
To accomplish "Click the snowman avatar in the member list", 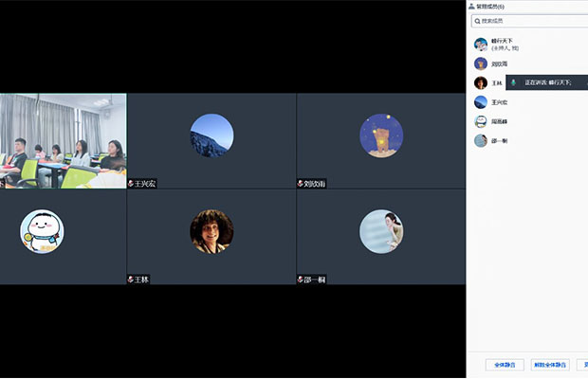I will [481, 121].
